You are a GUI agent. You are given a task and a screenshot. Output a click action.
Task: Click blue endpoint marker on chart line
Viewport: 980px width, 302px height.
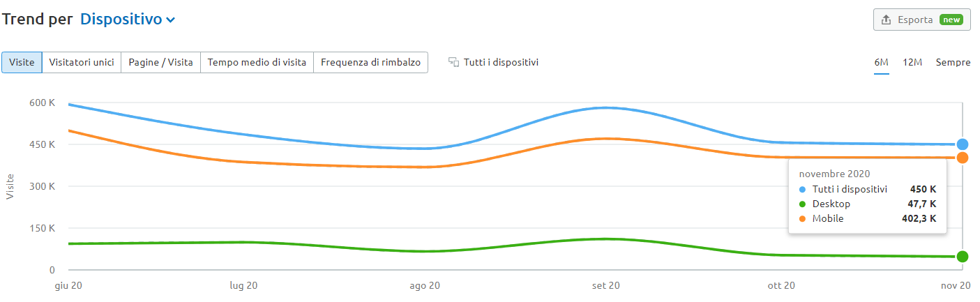963,144
